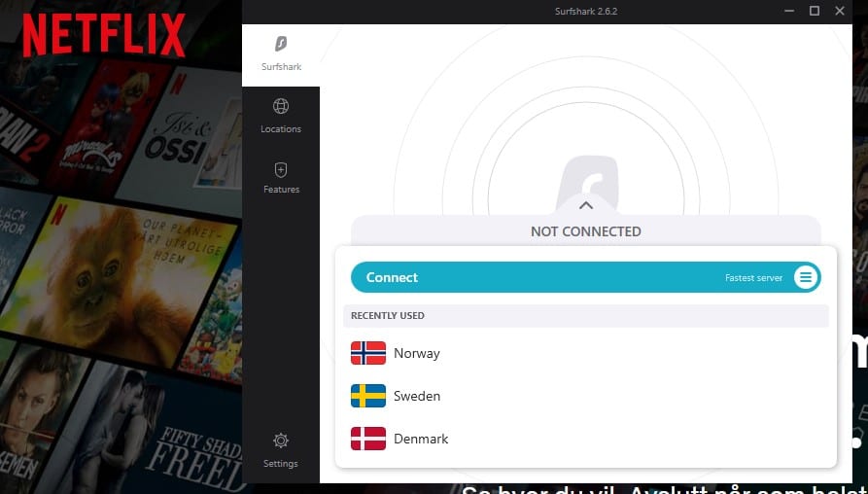The width and height of the screenshot is (868, 494).
Task: Open the server list menu icon
Action: point(806,277)
